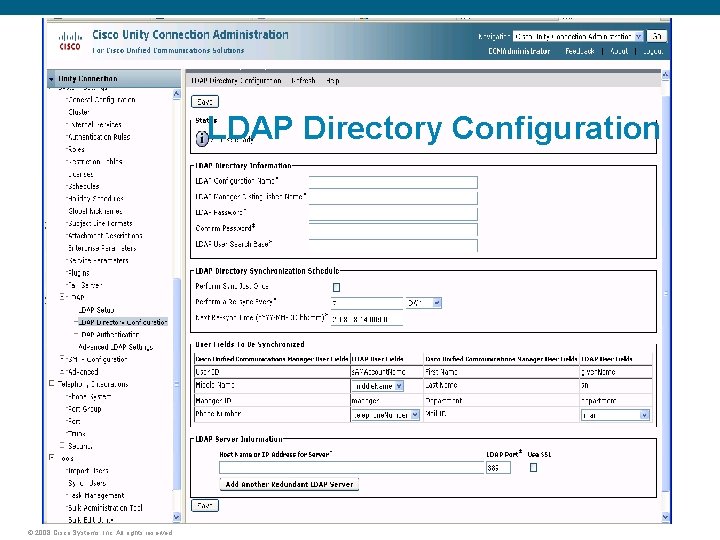
Task: Open LDAP Authentication in sidebar
Action: click(110, 334)
